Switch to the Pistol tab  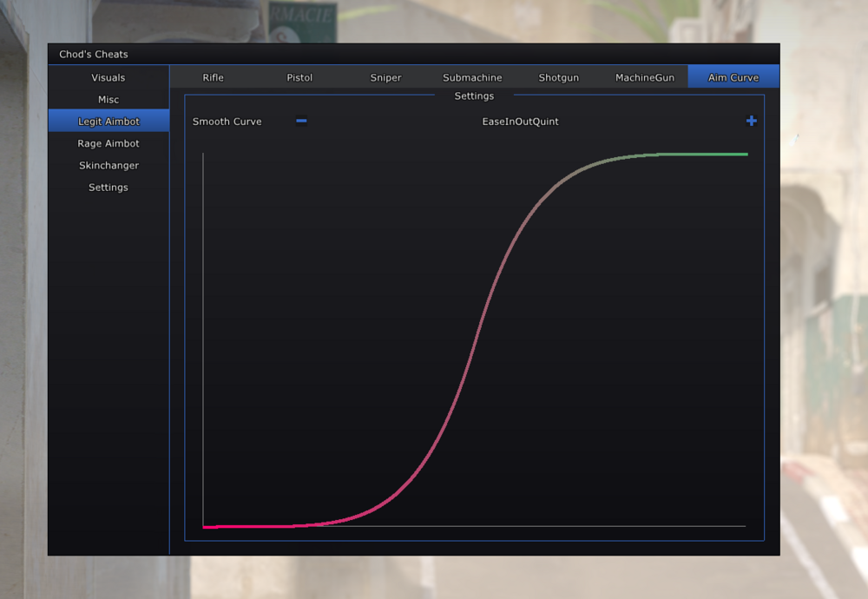pos(299,77)
